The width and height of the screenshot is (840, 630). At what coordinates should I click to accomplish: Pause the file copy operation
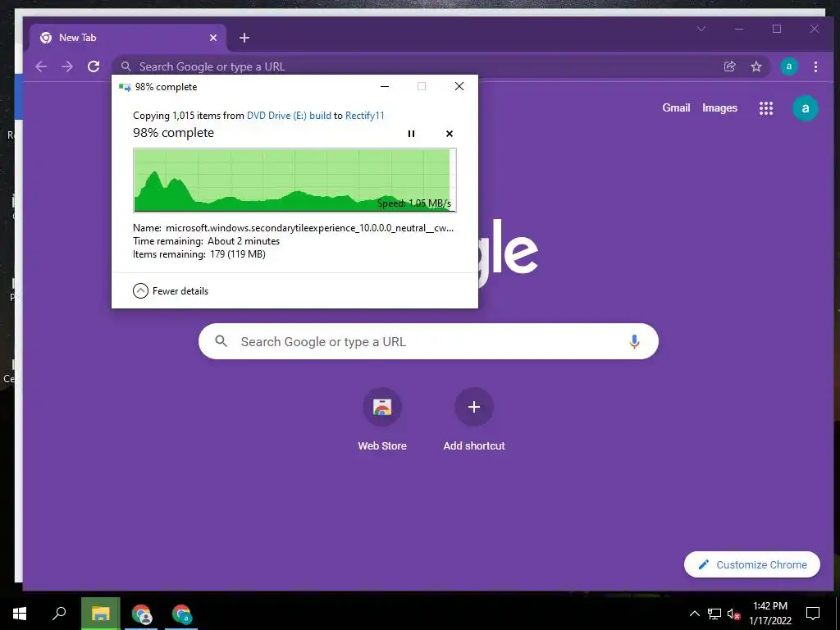(412, 134)
